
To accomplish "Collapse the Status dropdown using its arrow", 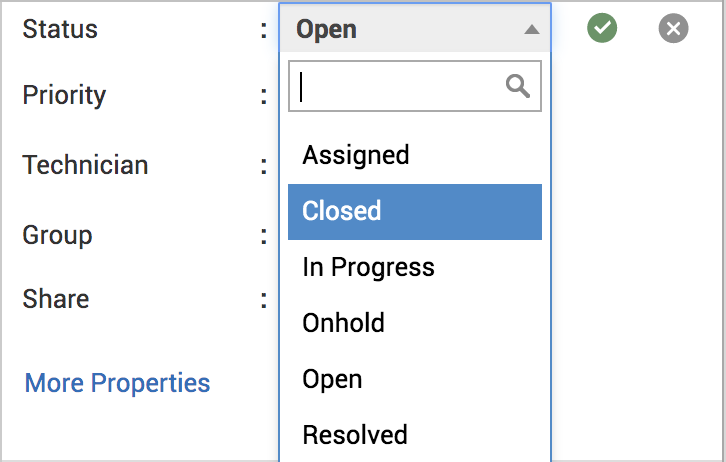I will click(531, 30).
